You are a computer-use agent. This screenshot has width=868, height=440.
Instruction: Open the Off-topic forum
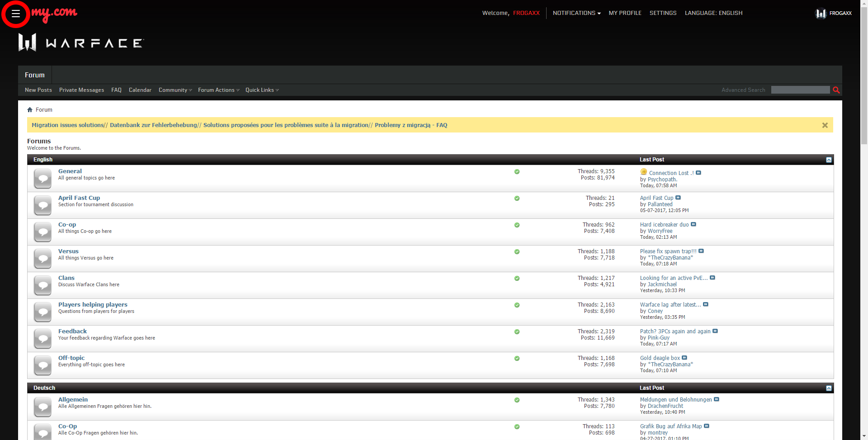(x=71, y=358)
